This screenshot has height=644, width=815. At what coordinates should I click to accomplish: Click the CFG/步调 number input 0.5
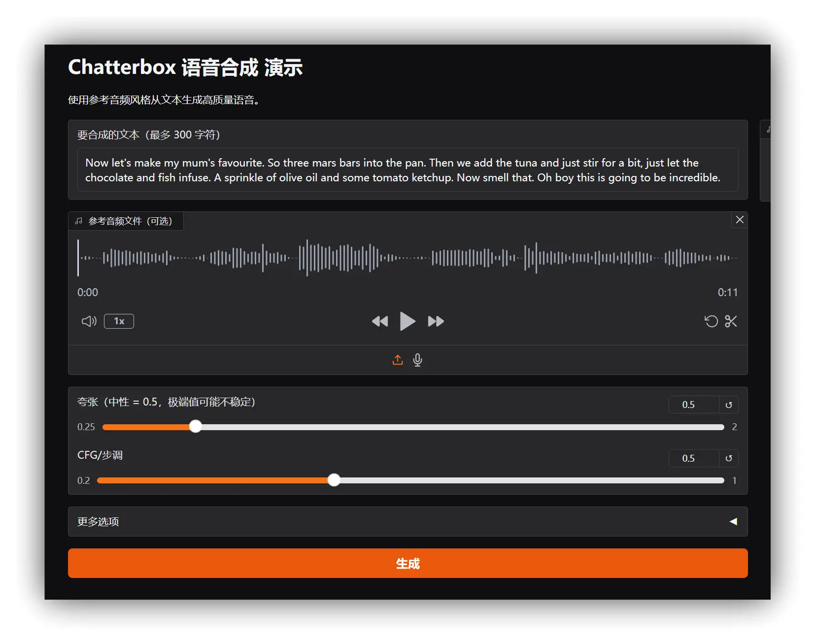pos(694,458)
